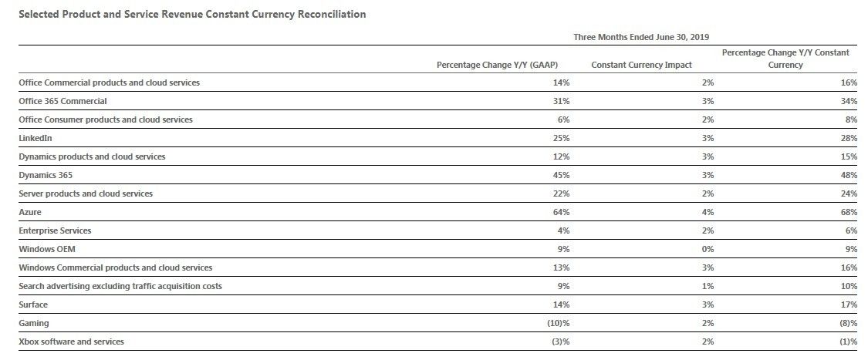868x360 pixels.
Task: Click the table title about Constant Currency Reconciliation
Action: [x=192, y=14]
